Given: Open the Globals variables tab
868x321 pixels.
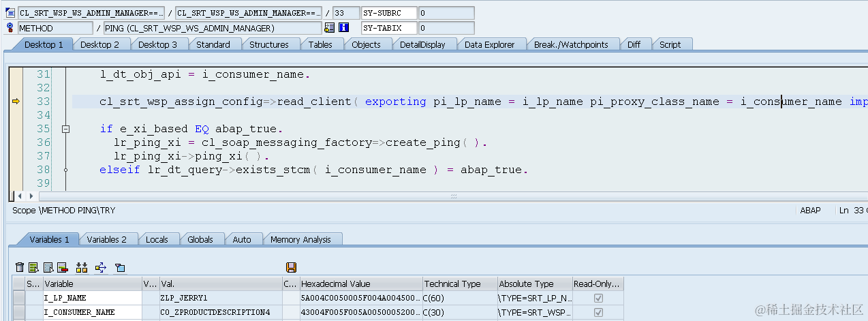Looking at the screenshot, I should 200,239.
